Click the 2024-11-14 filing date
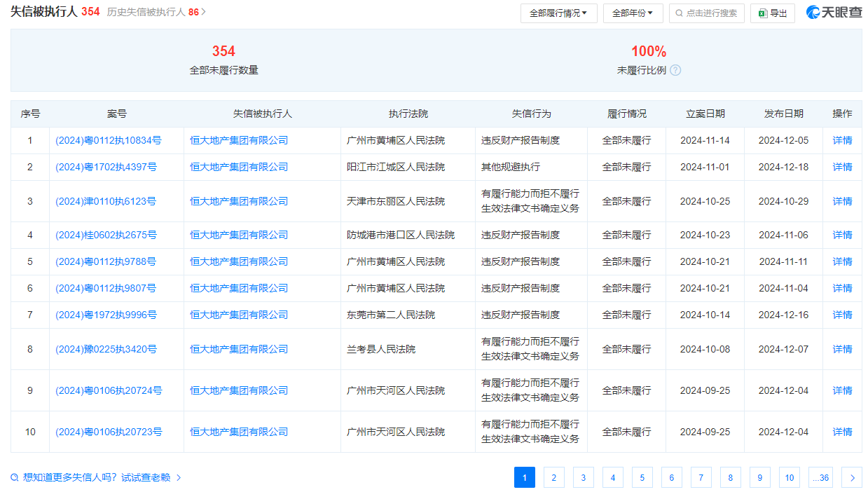The image size is (868, 492). [705, 140]
